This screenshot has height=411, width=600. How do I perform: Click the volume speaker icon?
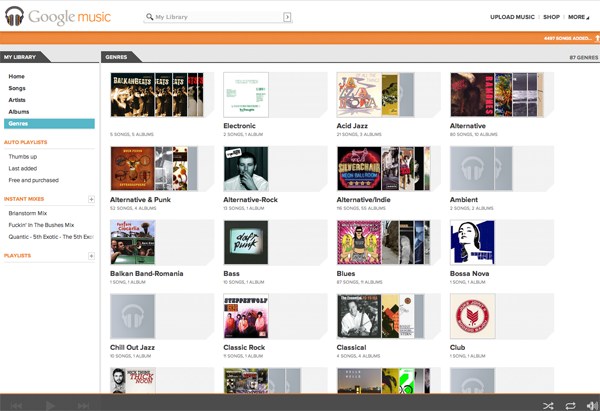(x=592, y=406)
